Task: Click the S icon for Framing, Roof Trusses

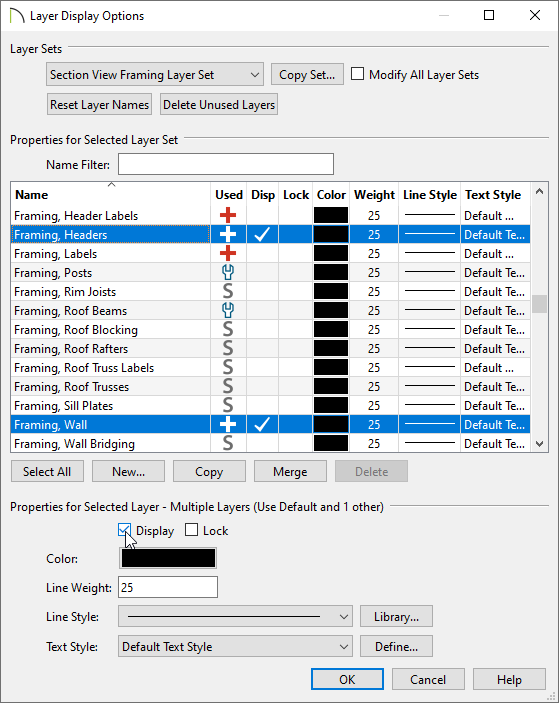Action: (228, 386)
